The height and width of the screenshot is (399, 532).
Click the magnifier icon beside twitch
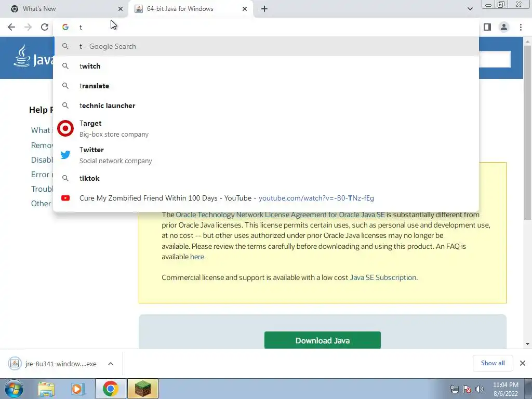pos(65,66)
